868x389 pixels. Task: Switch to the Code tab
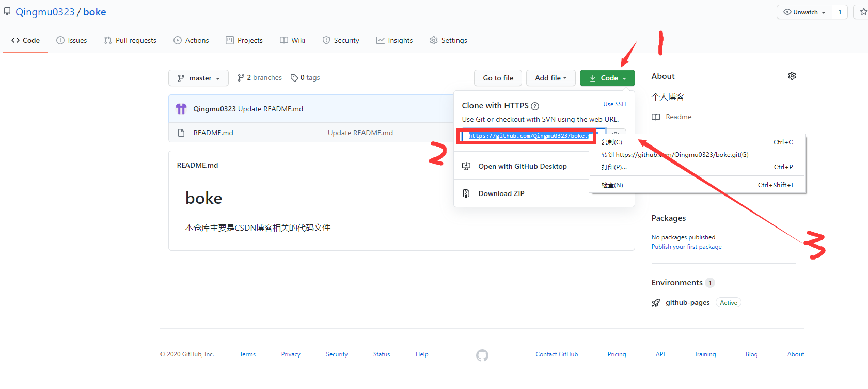(x=25, y=40)
